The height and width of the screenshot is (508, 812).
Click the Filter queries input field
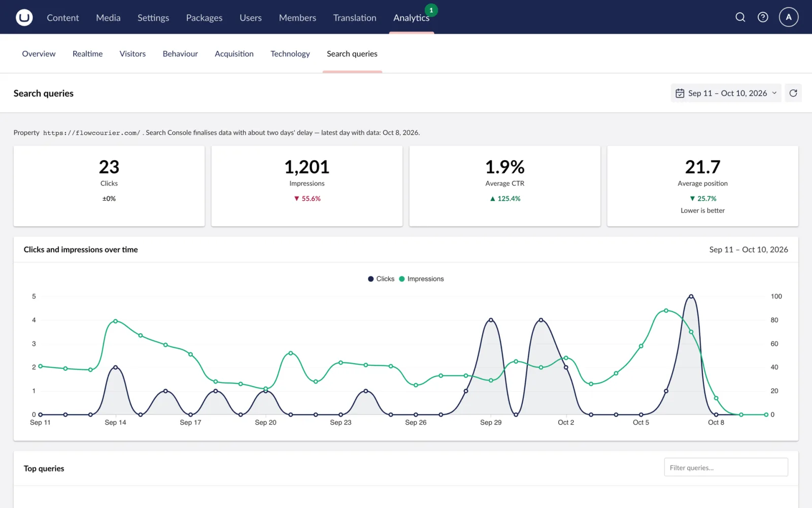(x=726, y=467)
